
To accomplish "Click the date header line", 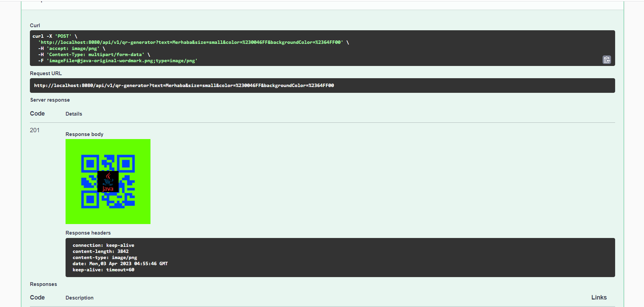I will tap(120, 264).
